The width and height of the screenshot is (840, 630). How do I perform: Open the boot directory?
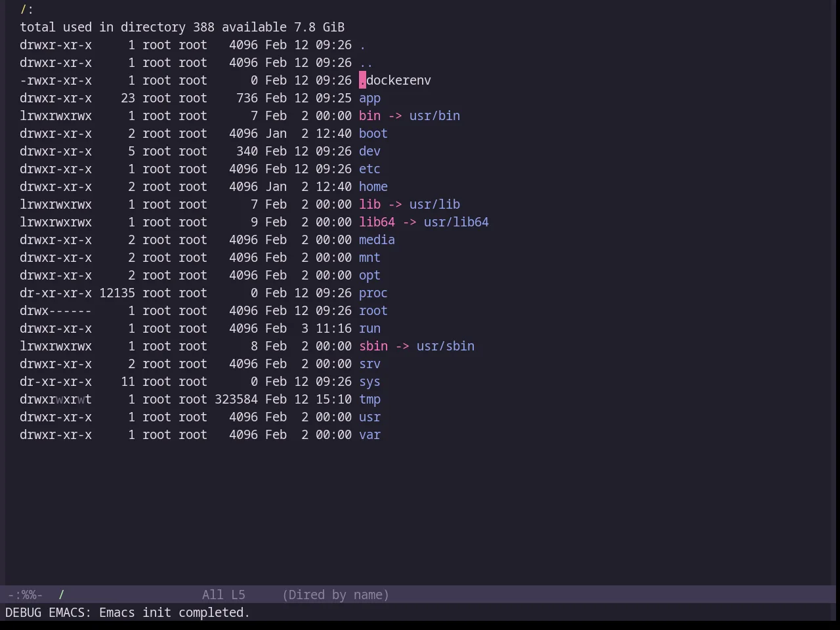pyautogui.click(x=373, y=134)
